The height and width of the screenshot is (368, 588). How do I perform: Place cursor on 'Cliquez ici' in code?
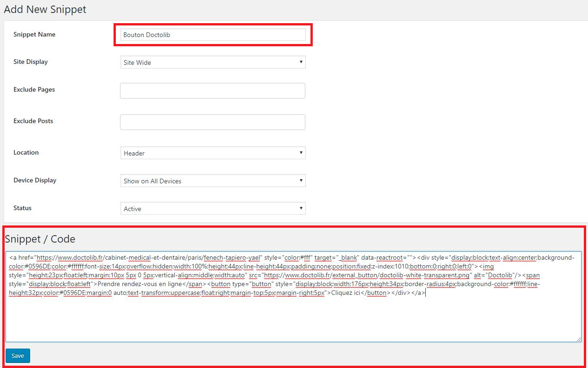[x=343, y=293]
